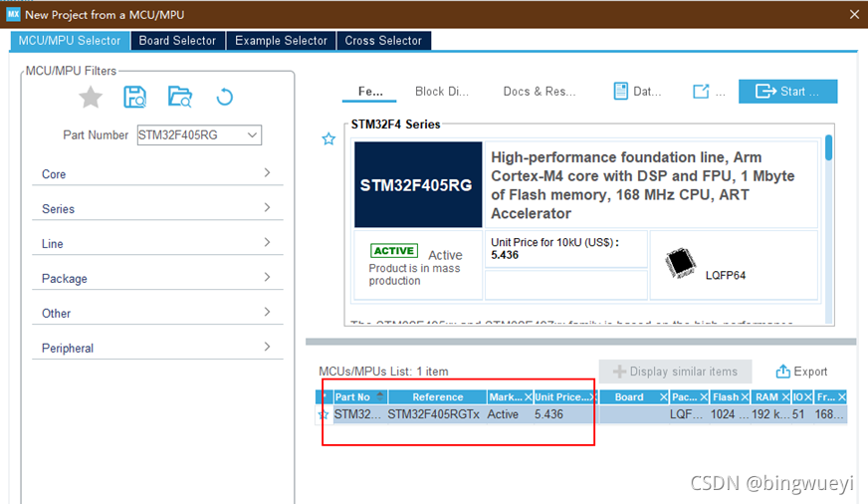Select the Fe... features tab
The image size is (868, 504).
click(369, 92)
